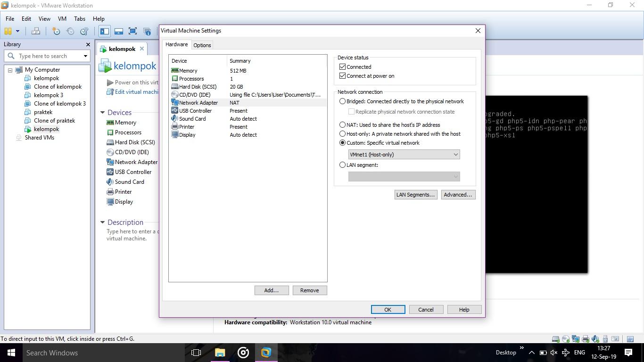Open Library search filter dropdown arrow

[x=85, y=56]
